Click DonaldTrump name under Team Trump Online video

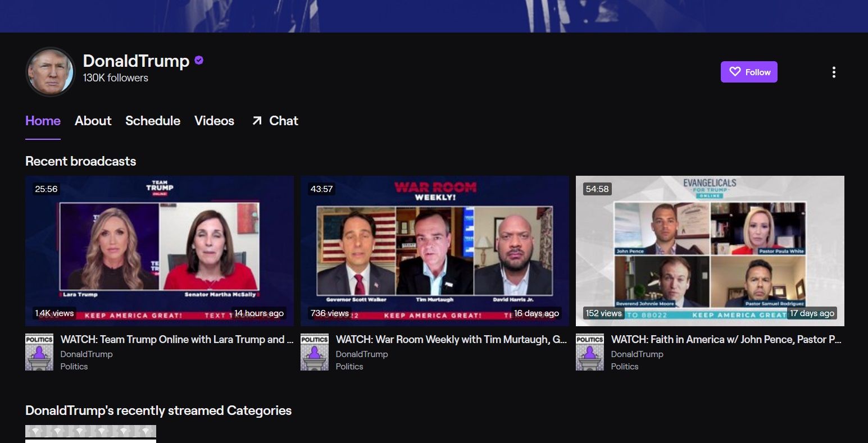(x=87, y=354)
